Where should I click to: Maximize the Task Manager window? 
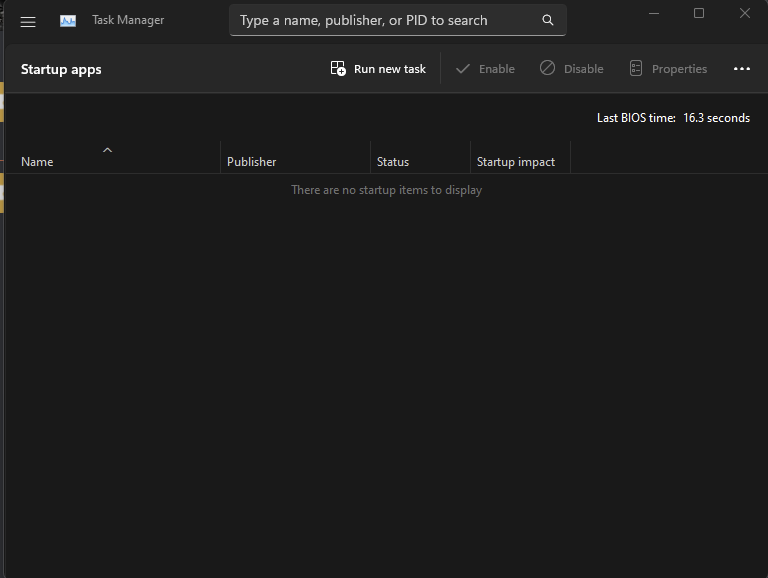tap(699, 13)
